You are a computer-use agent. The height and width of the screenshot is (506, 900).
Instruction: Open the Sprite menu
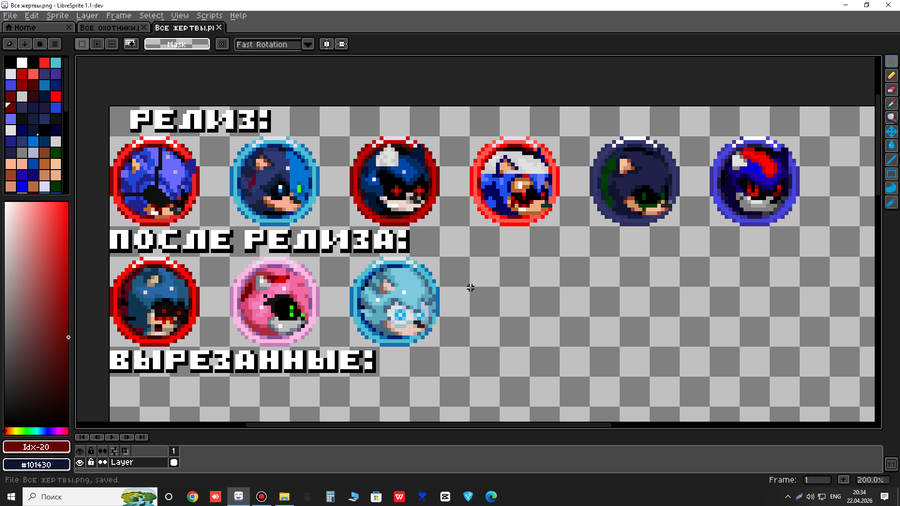coord(57,15)
